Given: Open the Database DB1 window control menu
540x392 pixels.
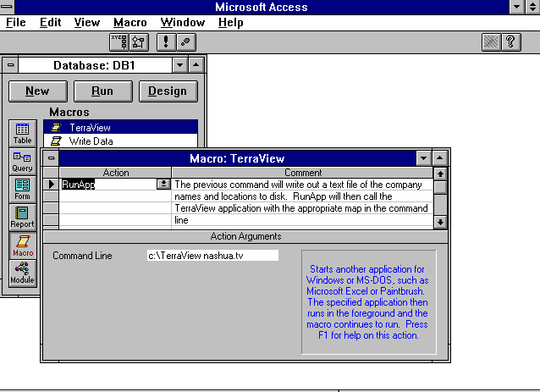Looking at the screenshot, I should click(10, 65).
